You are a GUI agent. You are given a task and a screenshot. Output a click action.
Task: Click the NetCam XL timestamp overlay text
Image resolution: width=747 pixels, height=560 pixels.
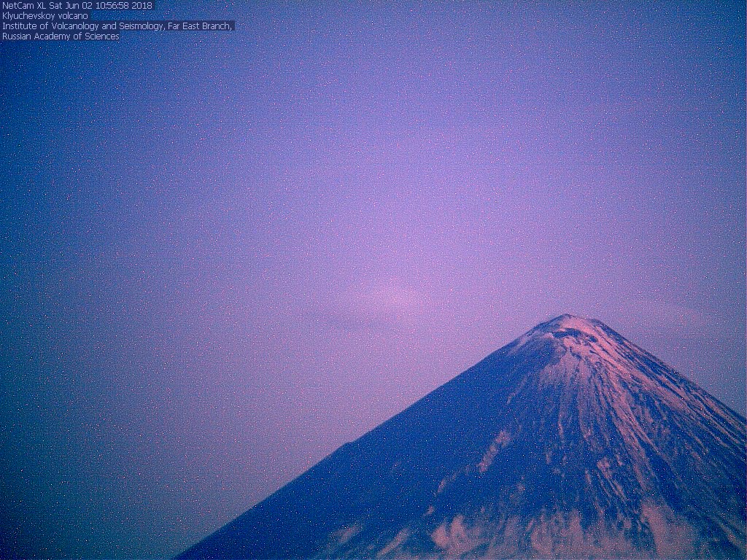[77, 6]
